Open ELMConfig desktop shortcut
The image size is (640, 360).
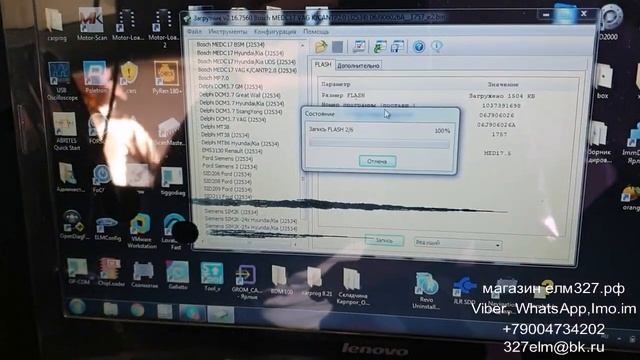(107, 229)
